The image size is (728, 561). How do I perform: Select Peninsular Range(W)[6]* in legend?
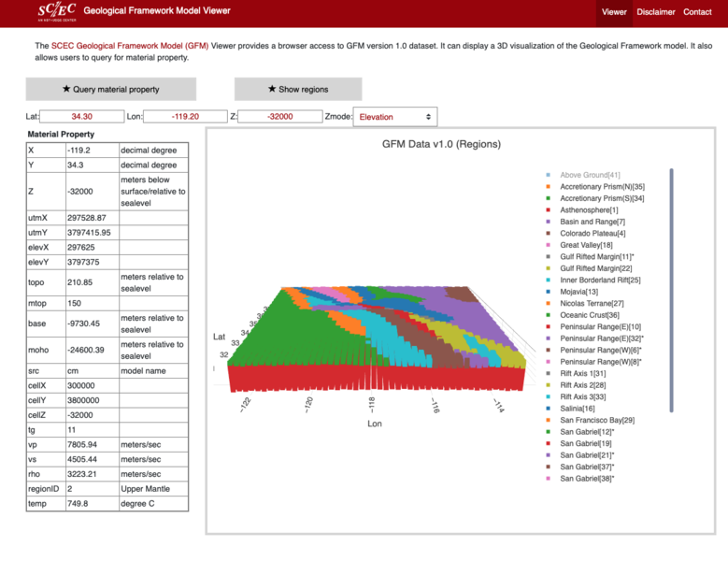593,351
